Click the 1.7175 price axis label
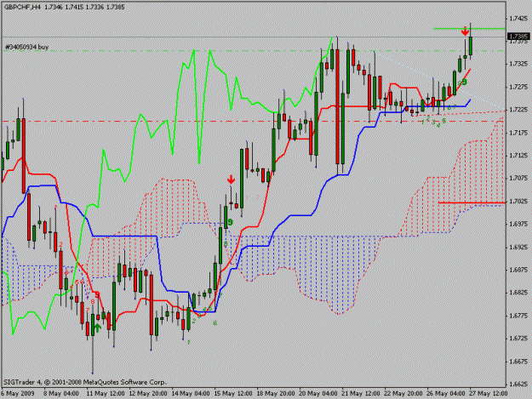Screen dimensions: 532x399 [x=518, y=133]
